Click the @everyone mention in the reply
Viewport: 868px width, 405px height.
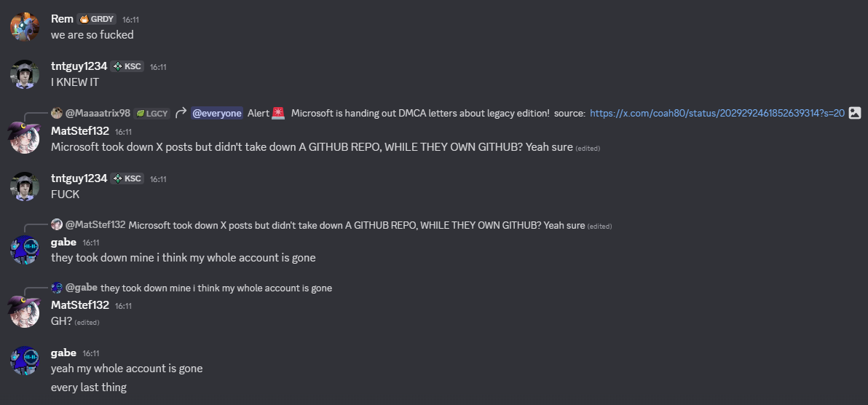pyautogui.click(x=216, y=114)
